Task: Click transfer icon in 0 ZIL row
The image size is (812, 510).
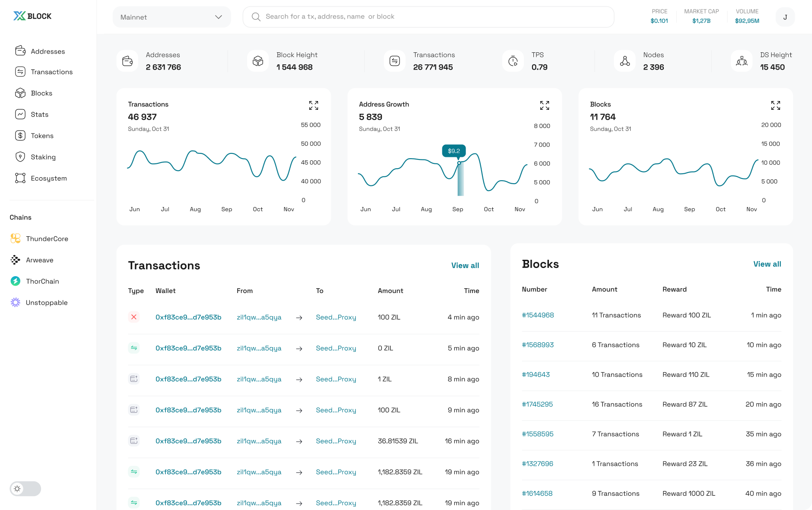Action: coord(134,348)
